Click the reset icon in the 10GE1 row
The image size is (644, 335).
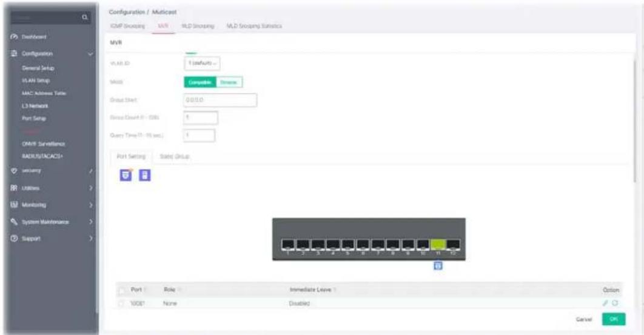615,303
